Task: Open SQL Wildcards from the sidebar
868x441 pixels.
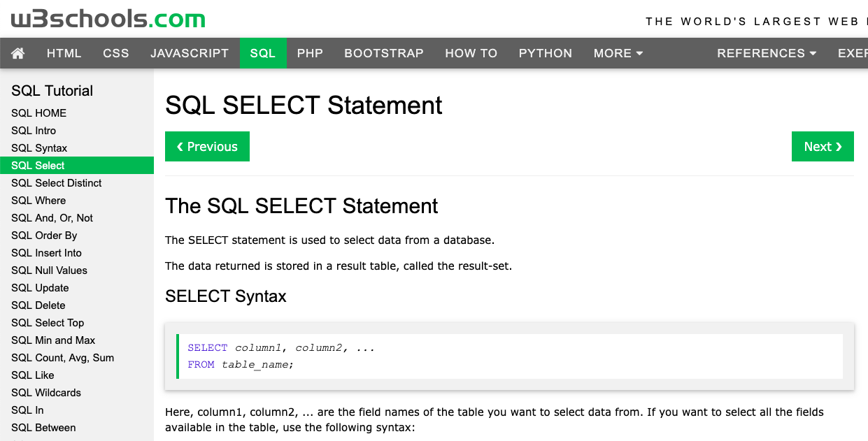Action: (x=45, y=393)
